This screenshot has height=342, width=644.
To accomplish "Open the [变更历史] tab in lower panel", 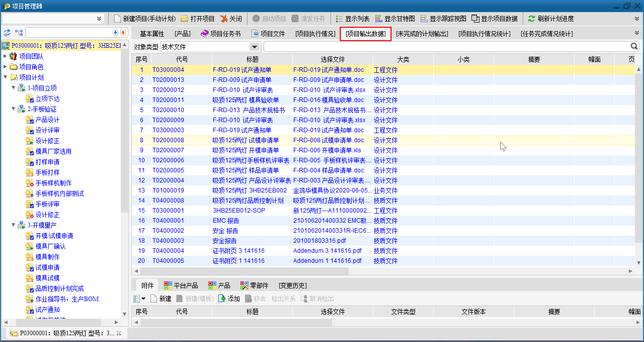I will [x=293, y=286].
